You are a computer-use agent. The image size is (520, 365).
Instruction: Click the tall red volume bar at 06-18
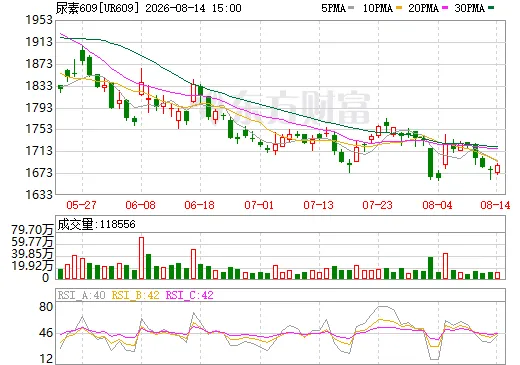(193, 264)
